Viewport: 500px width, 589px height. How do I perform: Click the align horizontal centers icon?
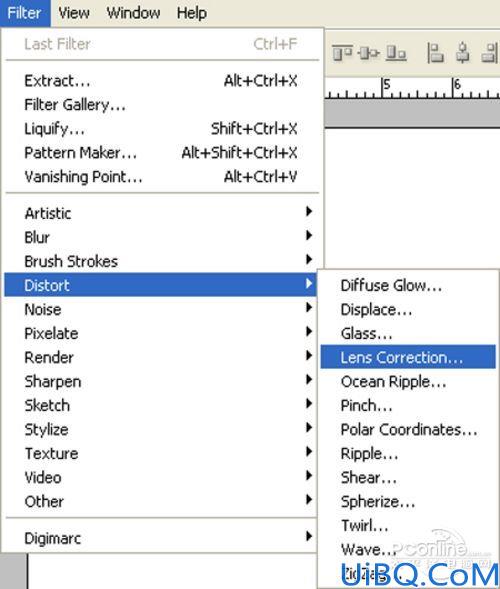pyautogui.click(x=462, y=53)
